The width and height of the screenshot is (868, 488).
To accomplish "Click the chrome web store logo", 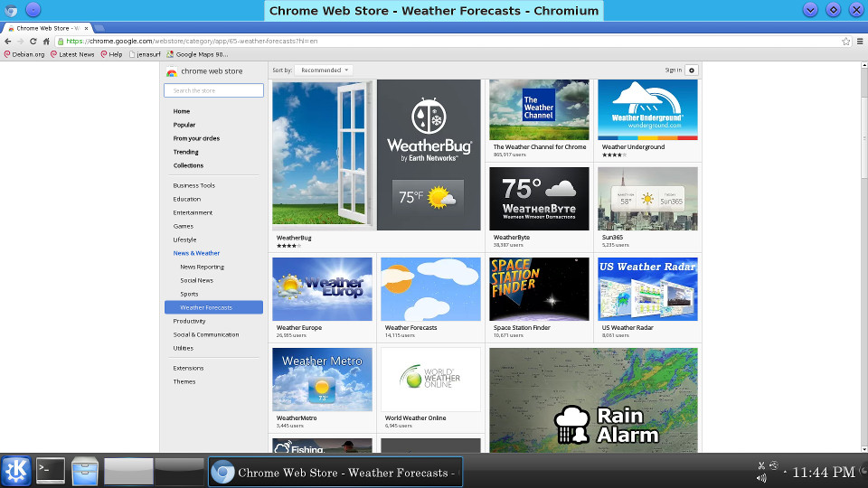I will (204, 71).
